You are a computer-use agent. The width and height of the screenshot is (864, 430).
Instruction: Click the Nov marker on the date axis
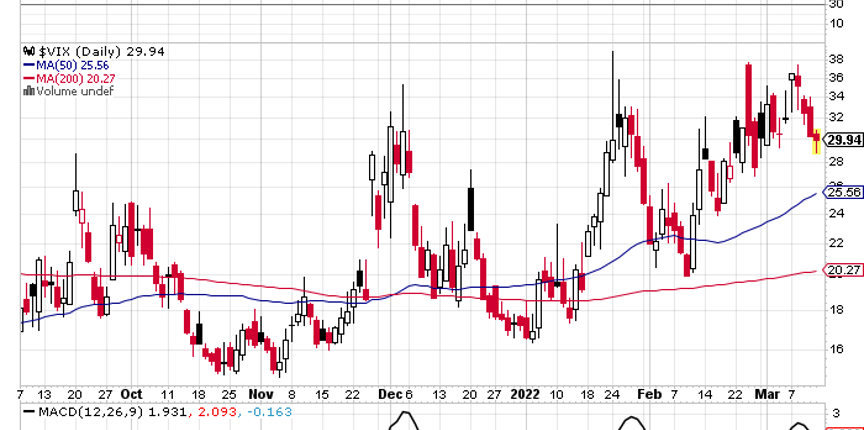point(260,394)
